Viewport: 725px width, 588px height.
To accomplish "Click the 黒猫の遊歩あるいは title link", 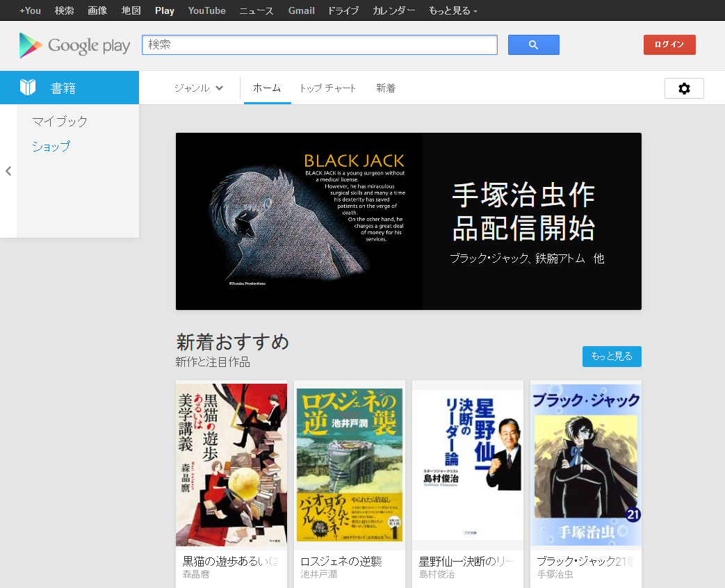I will 230,561.
